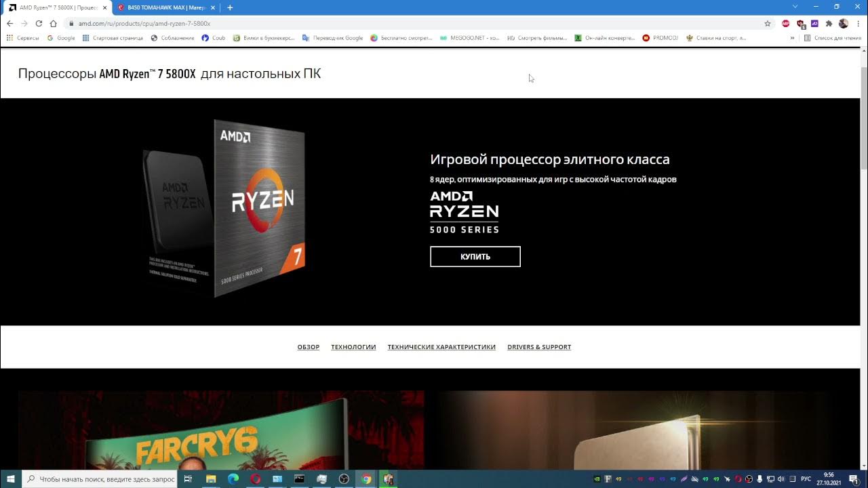
Task: Open the Список для чтения reading list
Action: [x=833, y=38]
